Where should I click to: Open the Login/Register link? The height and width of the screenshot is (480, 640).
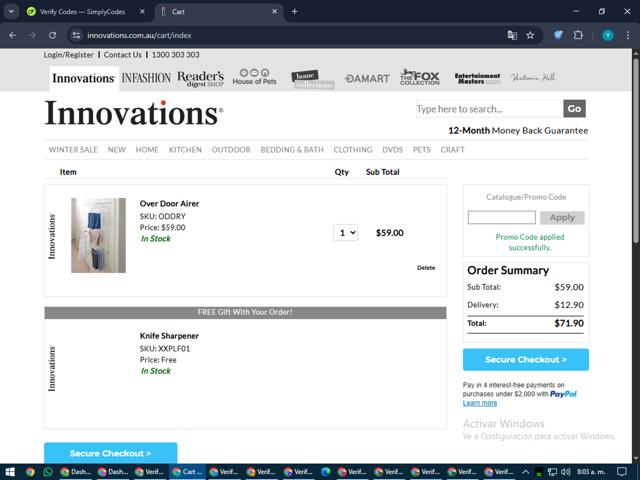pyautogui.click(x=69, y=55)
